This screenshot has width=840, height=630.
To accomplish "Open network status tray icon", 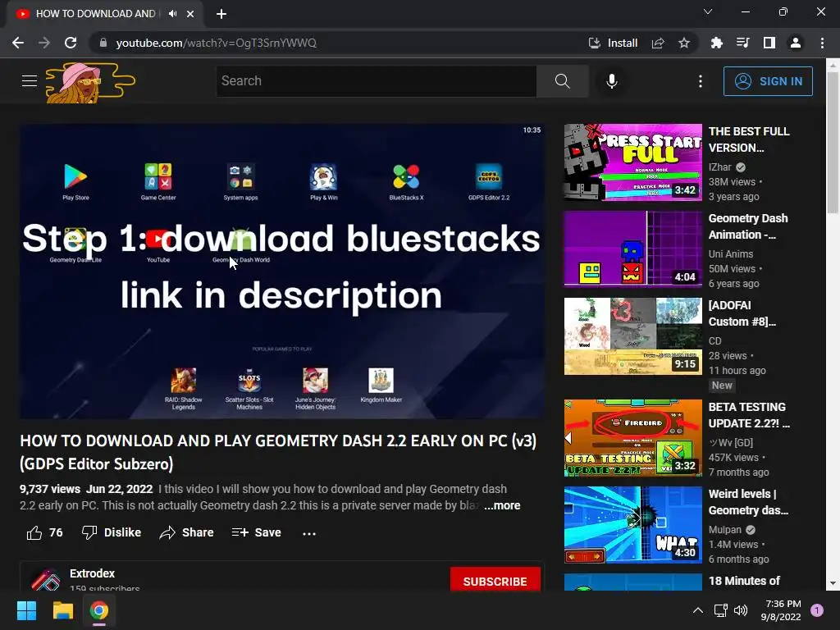I will pos(720,610).
